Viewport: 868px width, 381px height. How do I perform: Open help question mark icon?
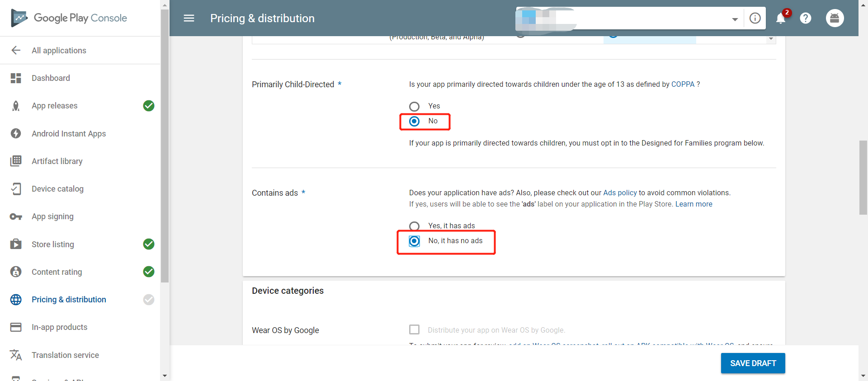point(806,18)
